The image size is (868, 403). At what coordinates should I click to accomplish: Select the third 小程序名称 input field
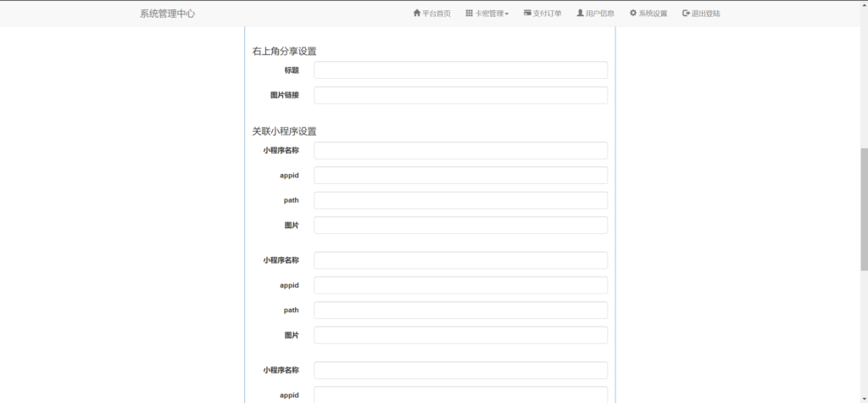(460, 371)
